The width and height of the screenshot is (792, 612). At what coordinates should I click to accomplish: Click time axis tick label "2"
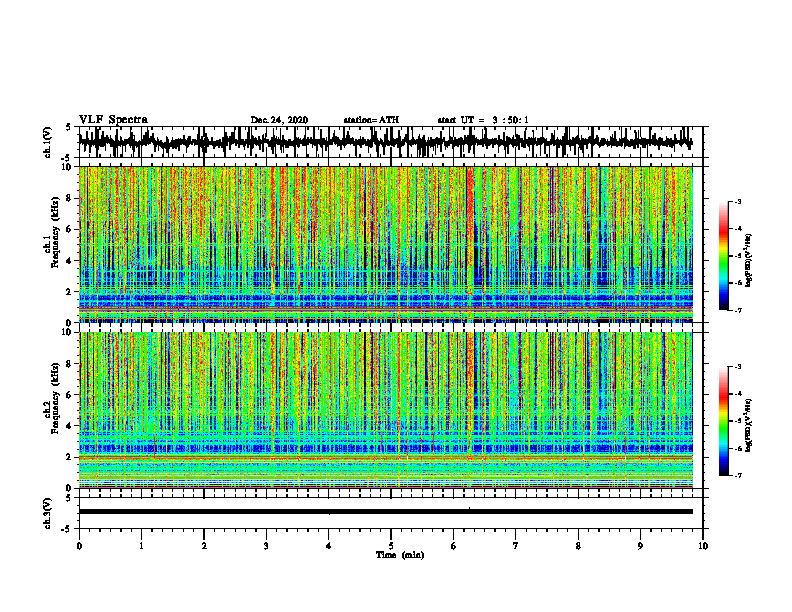[x=204, y=546]
